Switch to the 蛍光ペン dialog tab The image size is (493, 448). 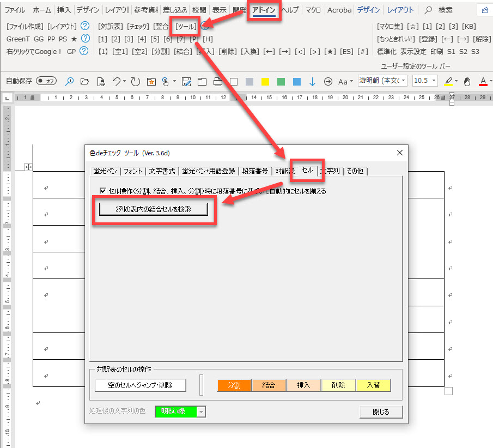point(105,171)
